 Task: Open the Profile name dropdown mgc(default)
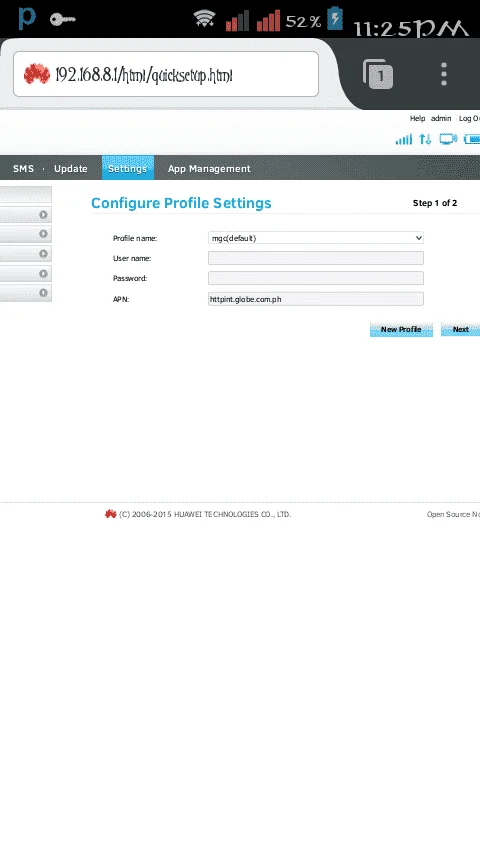(315, 238)
